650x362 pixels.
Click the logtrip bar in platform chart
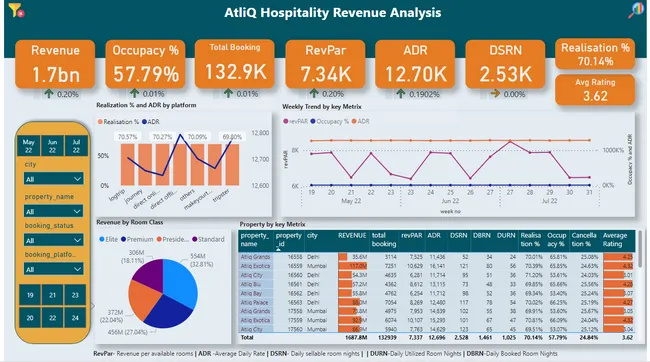pos(127,164)
